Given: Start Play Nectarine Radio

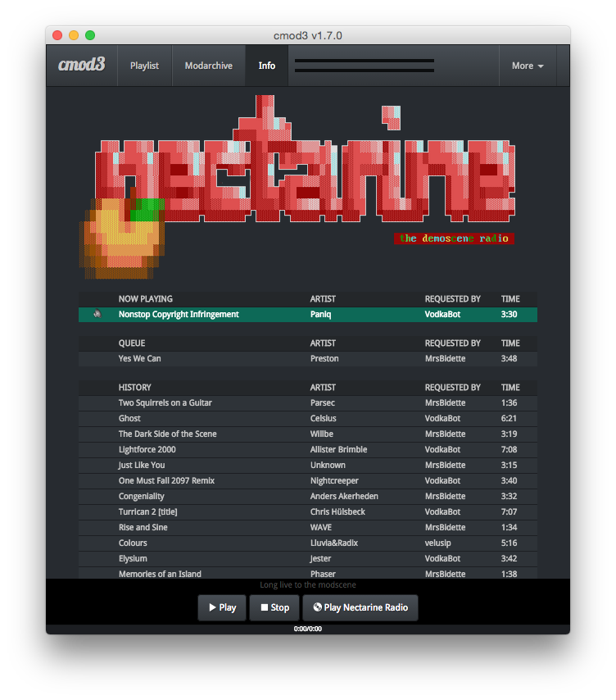Looking at the screenshot, I should [x=360, y=607].
